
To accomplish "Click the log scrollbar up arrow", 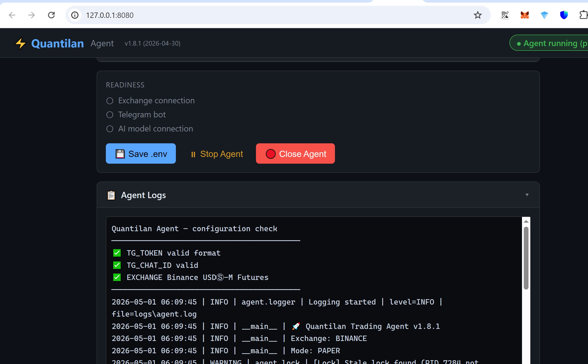I will [x=526, y=221].
